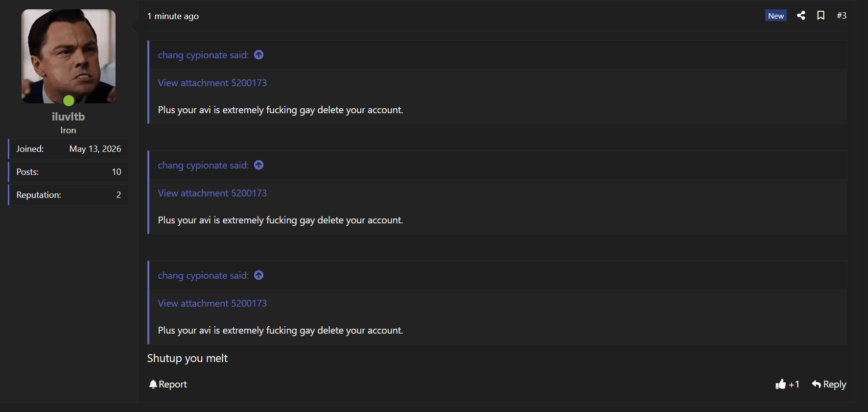
Task: Click the Reputation value 2
Action: tap(118, 195)
